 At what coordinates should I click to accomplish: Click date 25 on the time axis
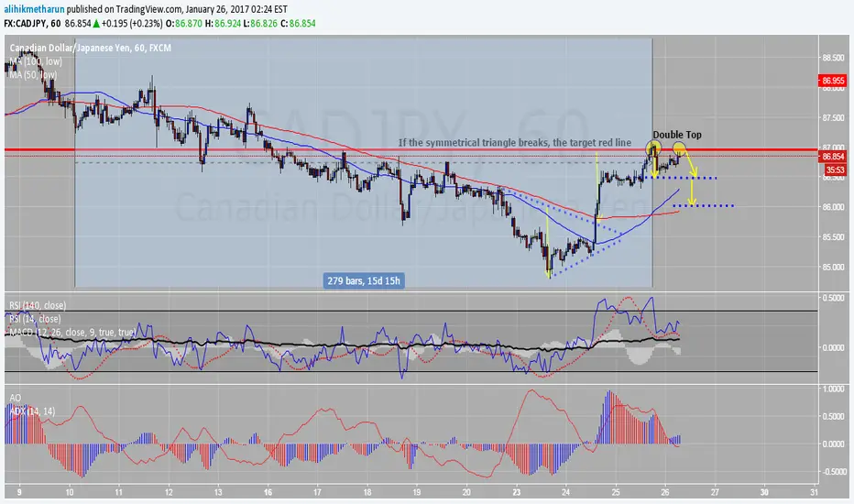click(x=616, y=492)
